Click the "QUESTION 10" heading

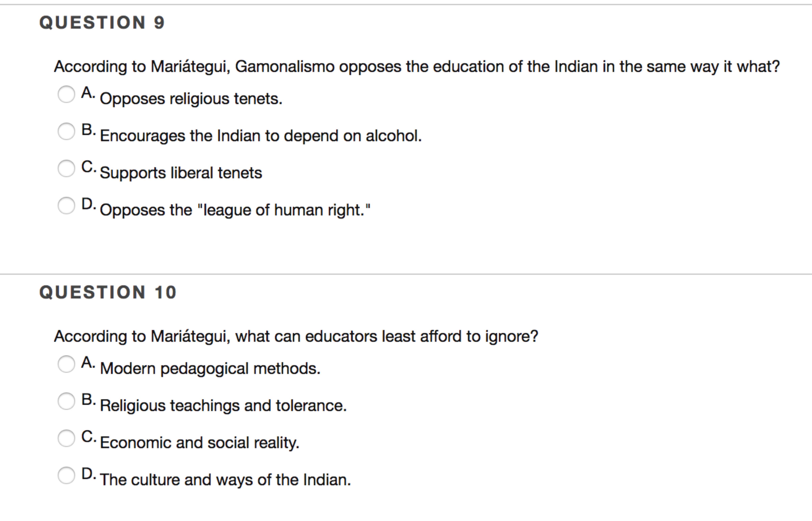point(108,292)
